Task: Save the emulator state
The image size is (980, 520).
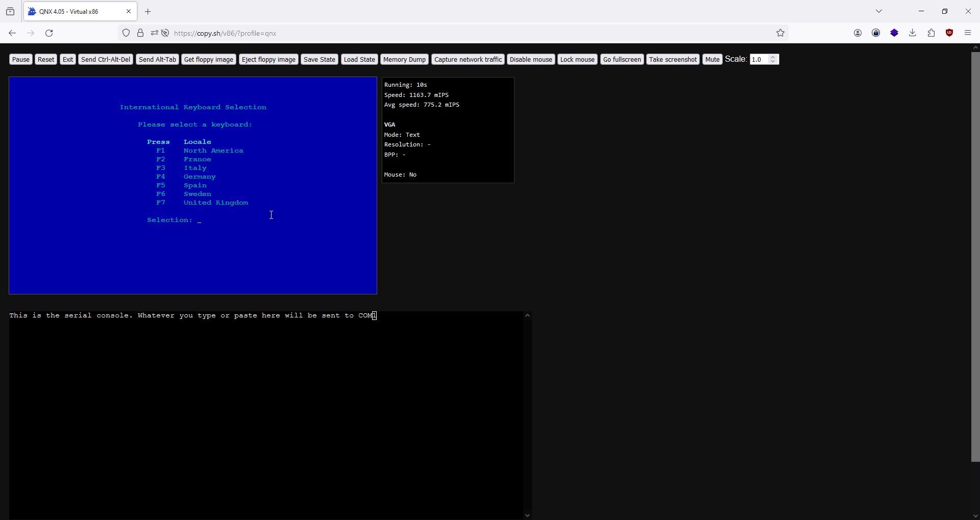Action: [320, 60]
